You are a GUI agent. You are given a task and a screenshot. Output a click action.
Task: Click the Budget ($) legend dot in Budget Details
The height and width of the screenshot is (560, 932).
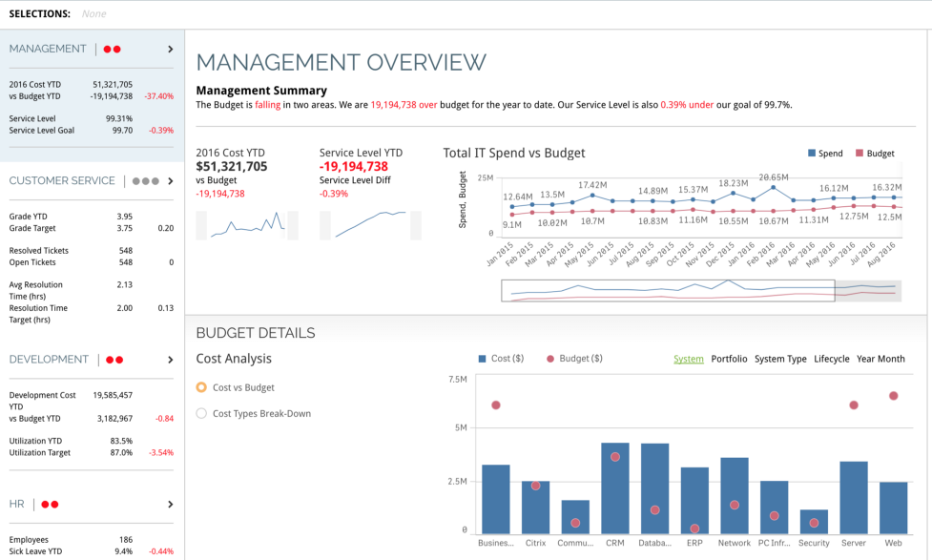click(x=549, y=359)
